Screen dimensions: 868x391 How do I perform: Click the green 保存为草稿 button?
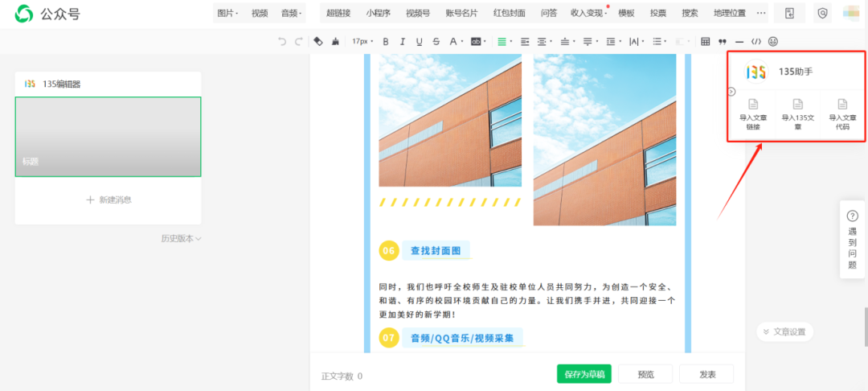[584, 374]
